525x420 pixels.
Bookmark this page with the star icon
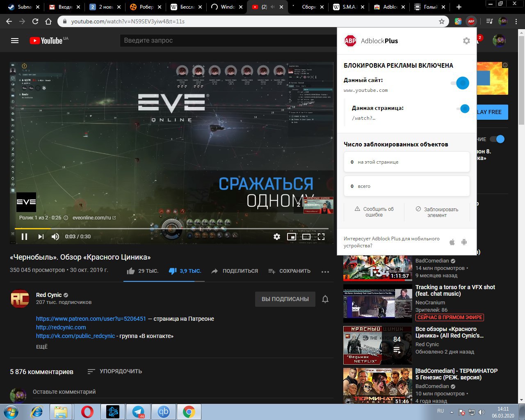coord(442,21)
